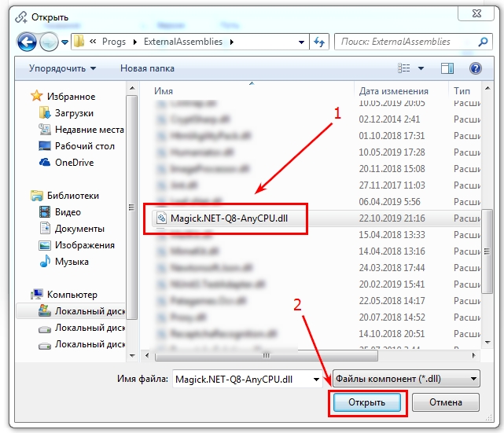This screenshot has height=433, width=504.
Task: Click the dll icon of Magick.NET-Q8-AnyCPU.dll
Action: (x=161, y=218)
